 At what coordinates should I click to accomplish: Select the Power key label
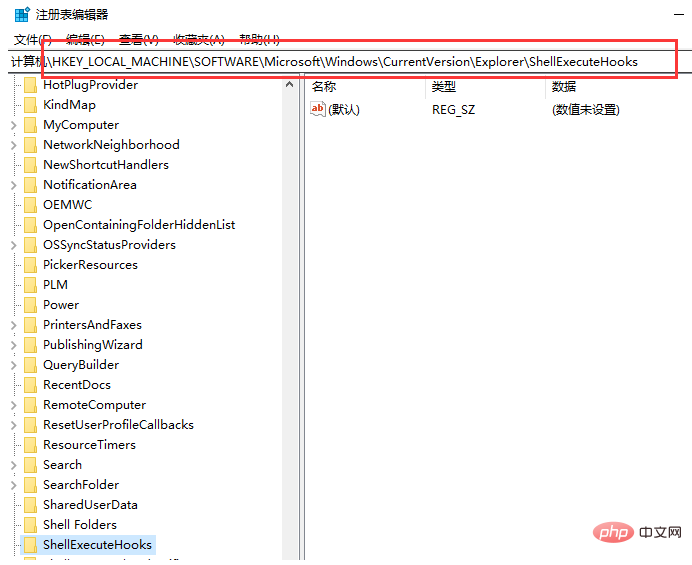tap(61, 305)
